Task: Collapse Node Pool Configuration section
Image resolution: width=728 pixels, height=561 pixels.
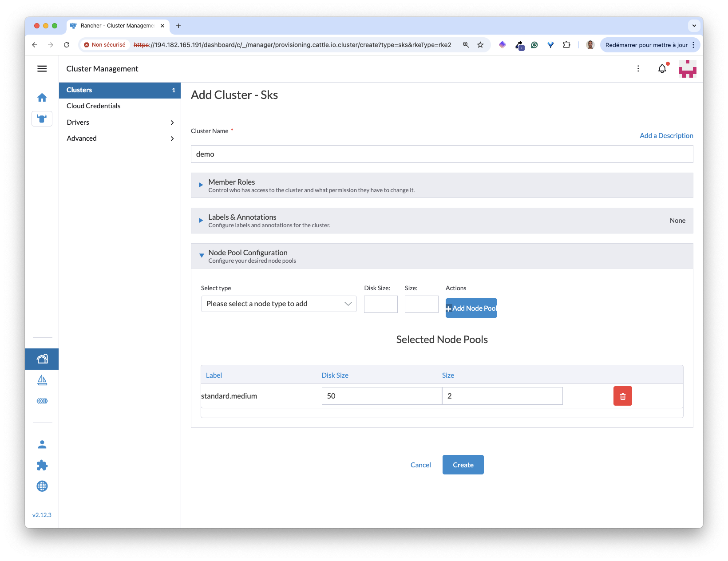Action: coord(202,256)
